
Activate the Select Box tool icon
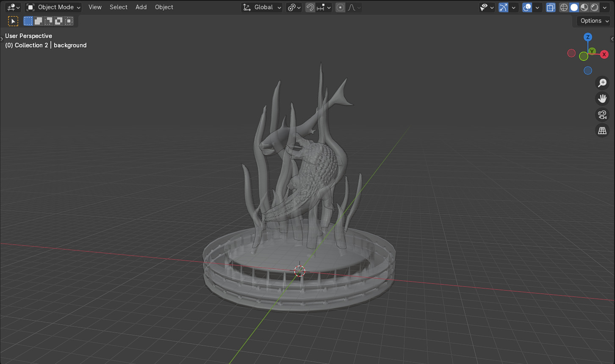13,21
